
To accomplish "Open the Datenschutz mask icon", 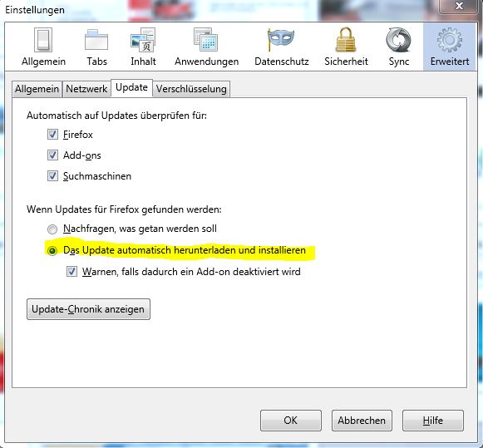I will point(281,40).
